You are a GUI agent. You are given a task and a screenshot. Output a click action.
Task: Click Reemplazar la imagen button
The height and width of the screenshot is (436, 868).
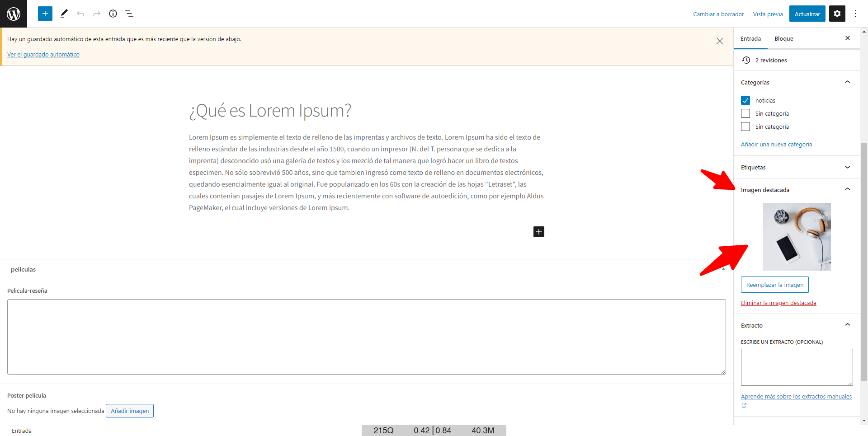click(775, 285)
